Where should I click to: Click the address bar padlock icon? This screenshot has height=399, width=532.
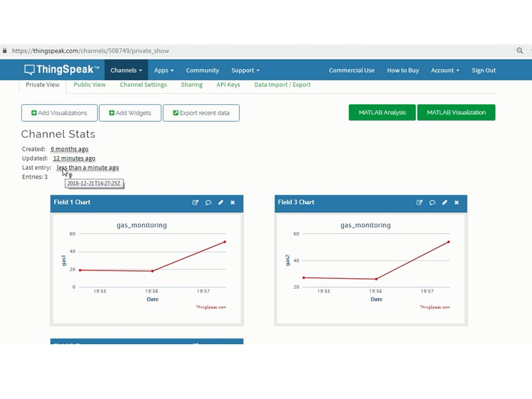pos(4,51)
